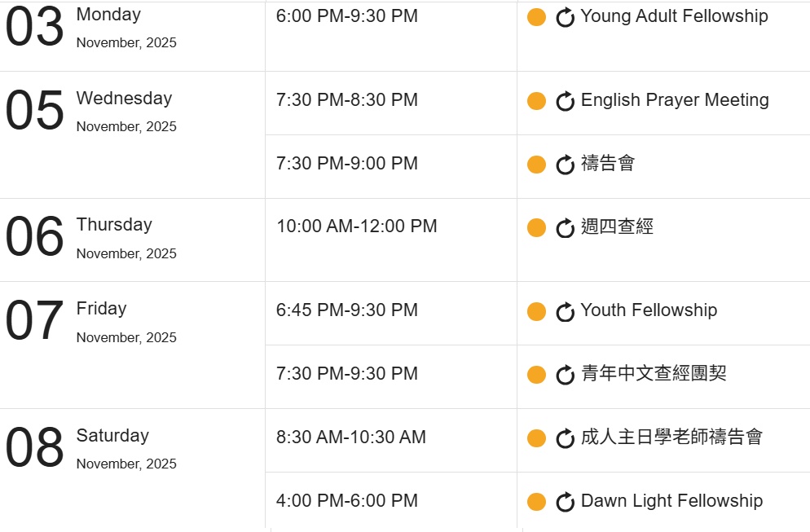Open the Young Adult Fellowship event
This screenshot has width=810, height=532.
[x=674, y=16]
